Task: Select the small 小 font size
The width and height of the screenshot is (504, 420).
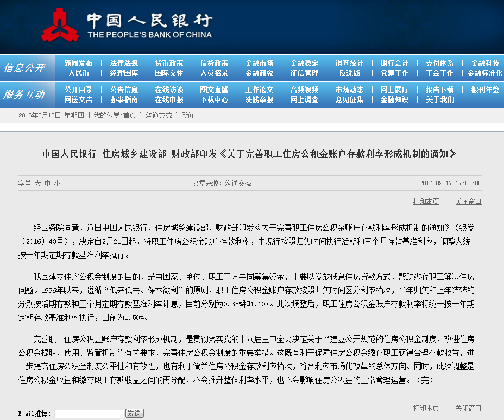Action: click(x=56, y=184)
